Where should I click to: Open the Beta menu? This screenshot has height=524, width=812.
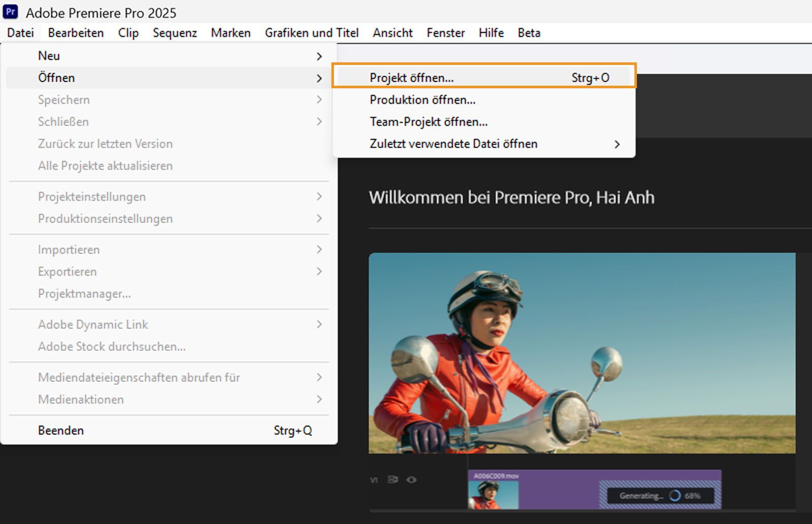click(x=529, y=33)
